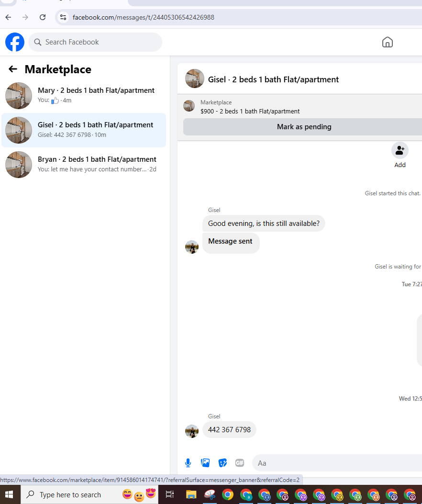Click the listing thumbnail in Marketplace banner
The image size is (422, 504).
click(x=189, y=106)
